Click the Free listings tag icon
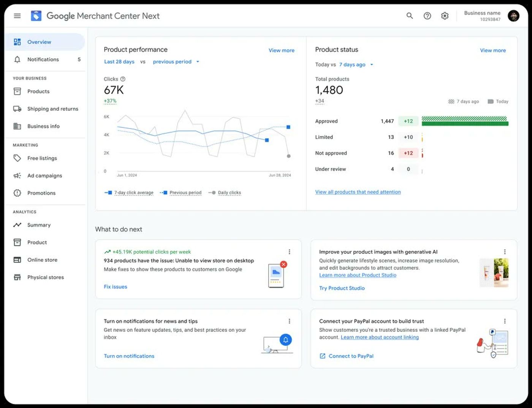This screenshot has width=532, height=408. coord(17,158)
